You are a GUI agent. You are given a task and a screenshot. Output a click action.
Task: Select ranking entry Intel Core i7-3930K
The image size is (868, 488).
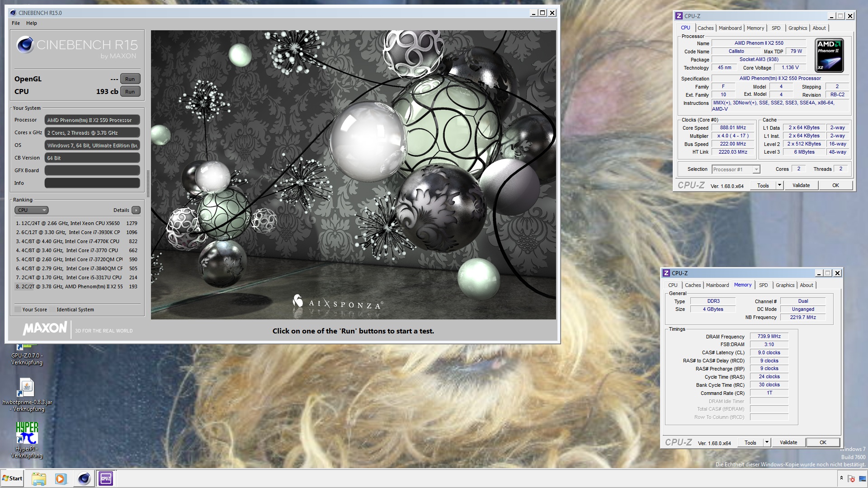(76, 232)
